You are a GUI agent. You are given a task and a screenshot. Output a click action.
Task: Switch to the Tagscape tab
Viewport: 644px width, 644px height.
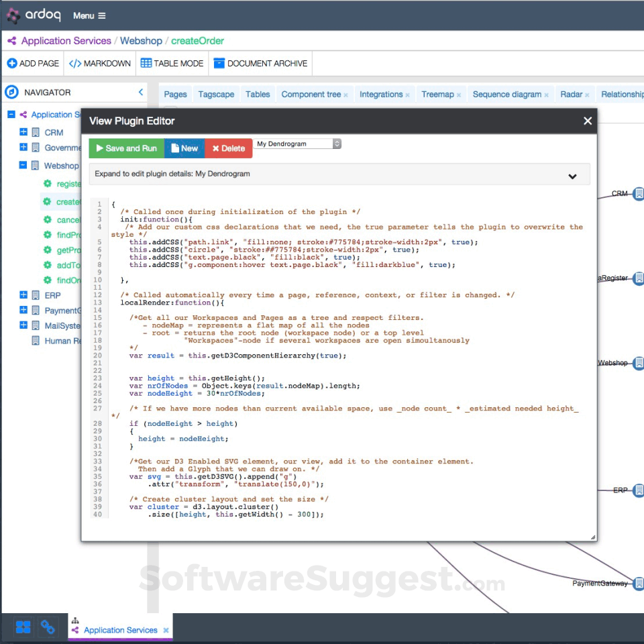(216, 95)
